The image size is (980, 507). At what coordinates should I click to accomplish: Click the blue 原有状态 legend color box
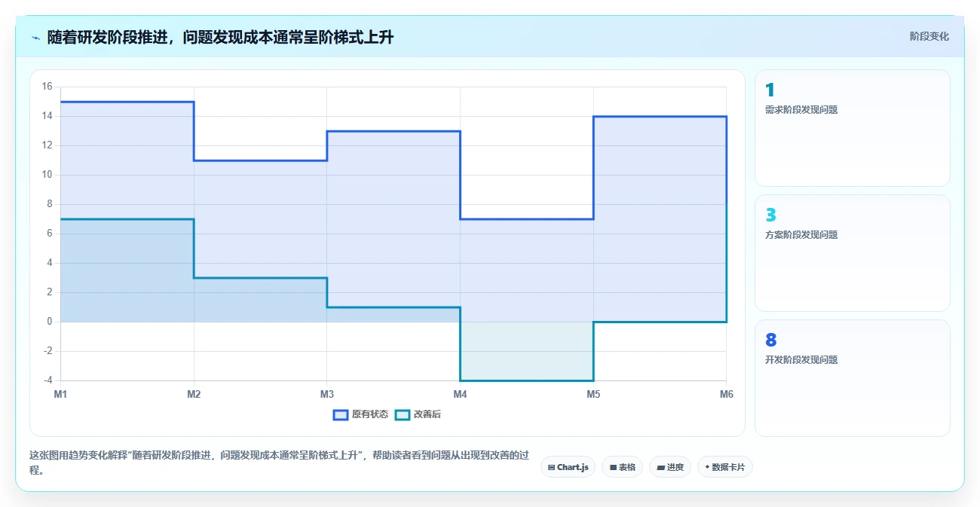tap(340, 414)
